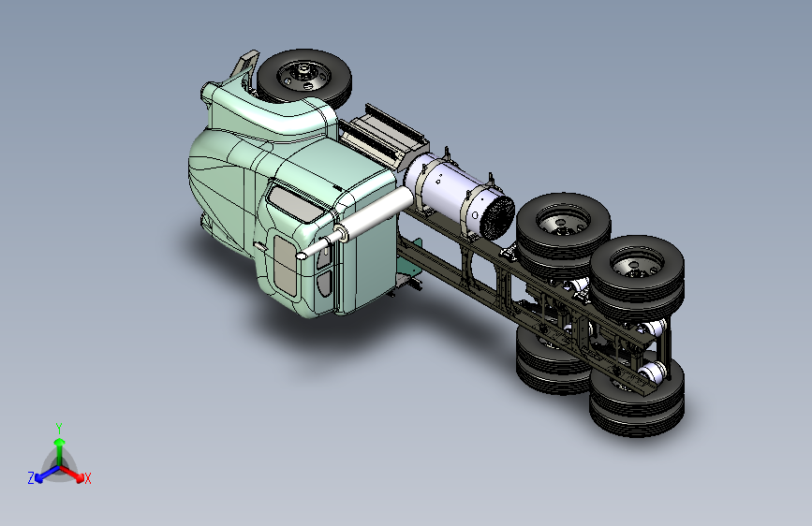Select the white exhaust stack pipe

click(355, 222)
